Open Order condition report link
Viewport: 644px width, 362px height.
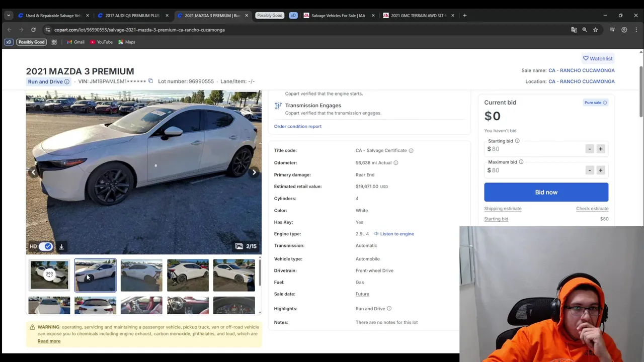(298, 126)
